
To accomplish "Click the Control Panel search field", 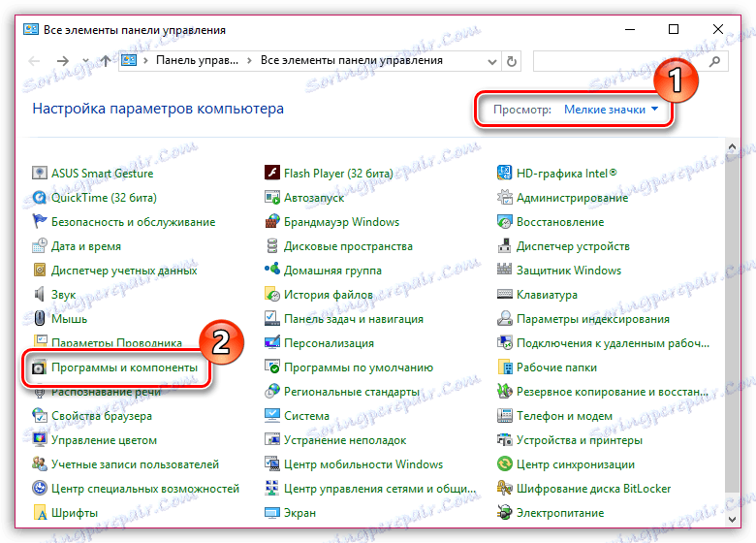I will click(631, 61).
